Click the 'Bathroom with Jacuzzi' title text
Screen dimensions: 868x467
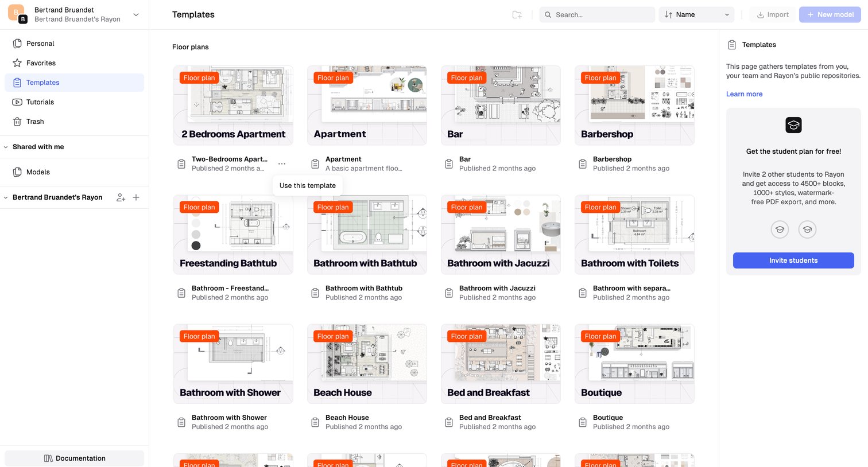pyautogui.click(x=497, y=289)
